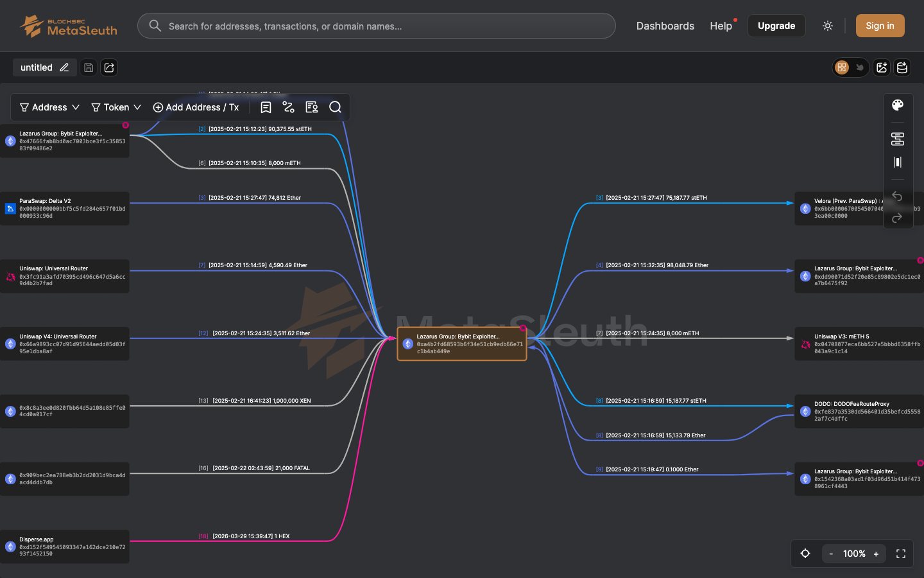Open the data storage icon
Viewport: 924px width, 578px height.
(902, 67)
